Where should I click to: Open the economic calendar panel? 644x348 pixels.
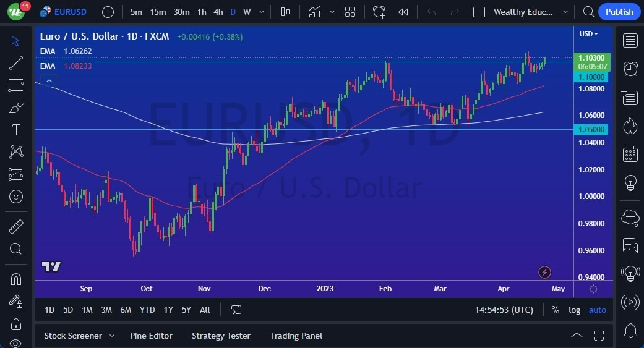point(630,155)
